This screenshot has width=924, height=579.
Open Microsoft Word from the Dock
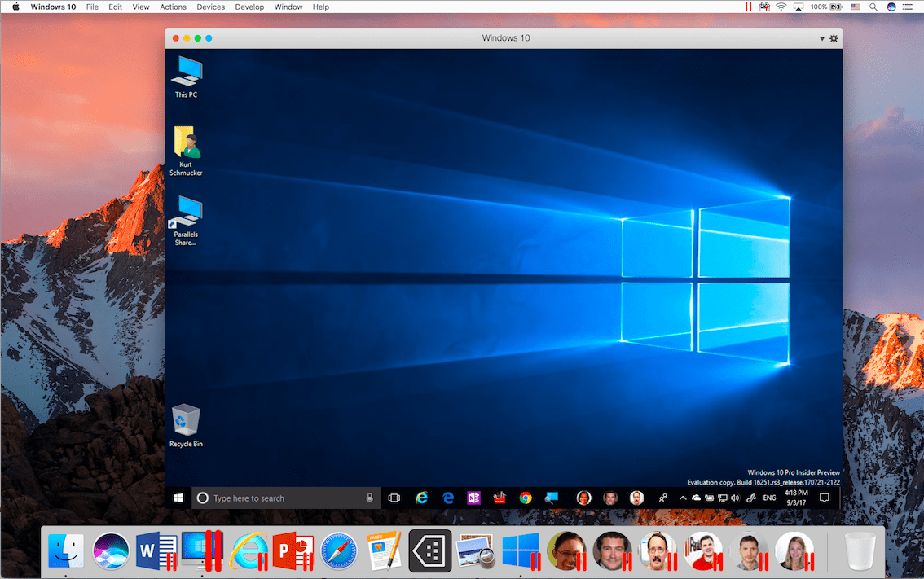point(156,552)
